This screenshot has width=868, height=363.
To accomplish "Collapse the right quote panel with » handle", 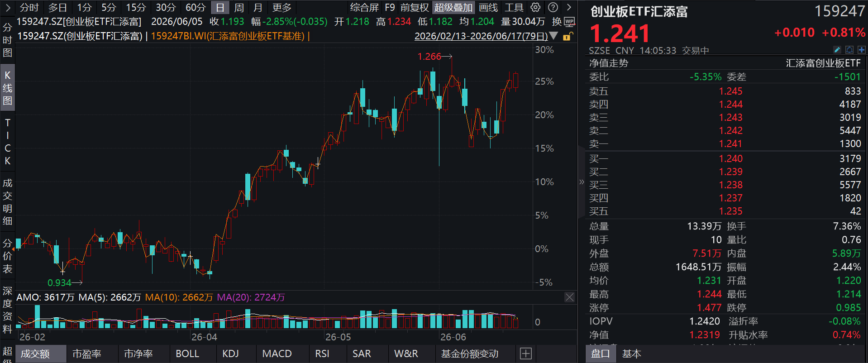I will click(582, 182).
